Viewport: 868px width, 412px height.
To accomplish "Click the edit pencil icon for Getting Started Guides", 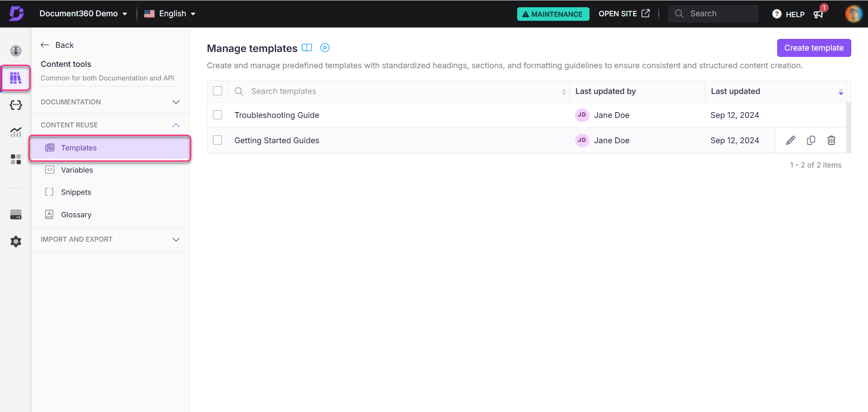I will pyautogui.click(x=790, y=140).
